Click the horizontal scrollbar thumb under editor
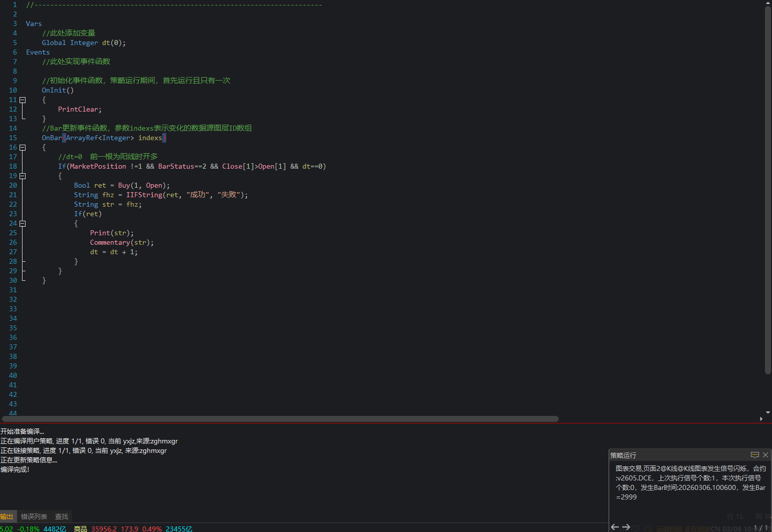The width and height of the screenshot is (772, 532). [280, 419]
